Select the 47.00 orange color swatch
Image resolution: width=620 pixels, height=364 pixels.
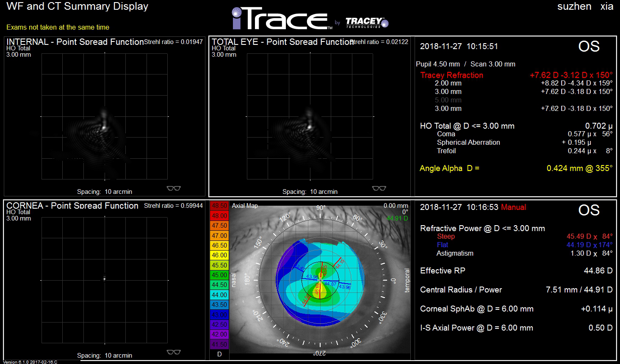coord(219,235)
